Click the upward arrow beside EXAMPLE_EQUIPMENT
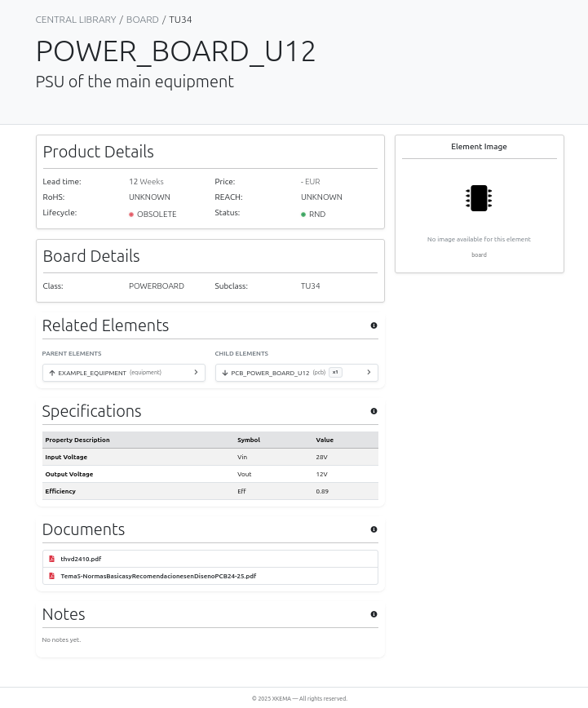588x708 pixels. (51, 372)
